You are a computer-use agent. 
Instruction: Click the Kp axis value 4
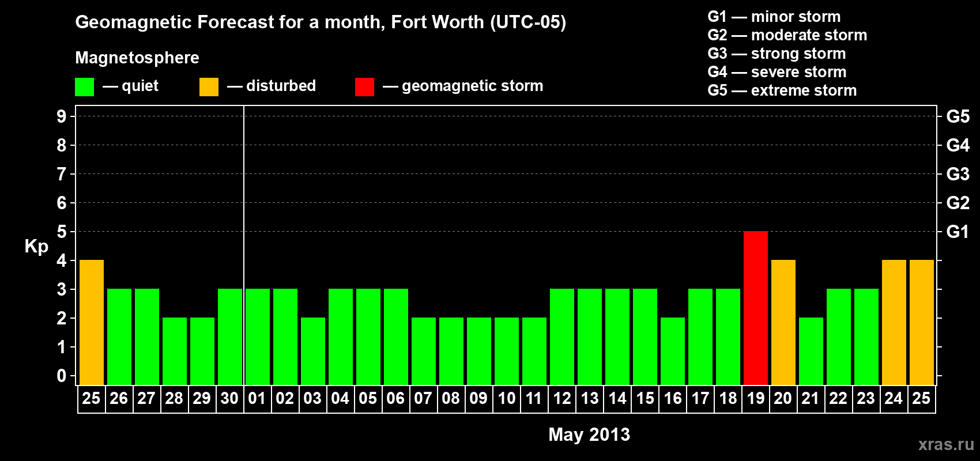click(62, 260)
